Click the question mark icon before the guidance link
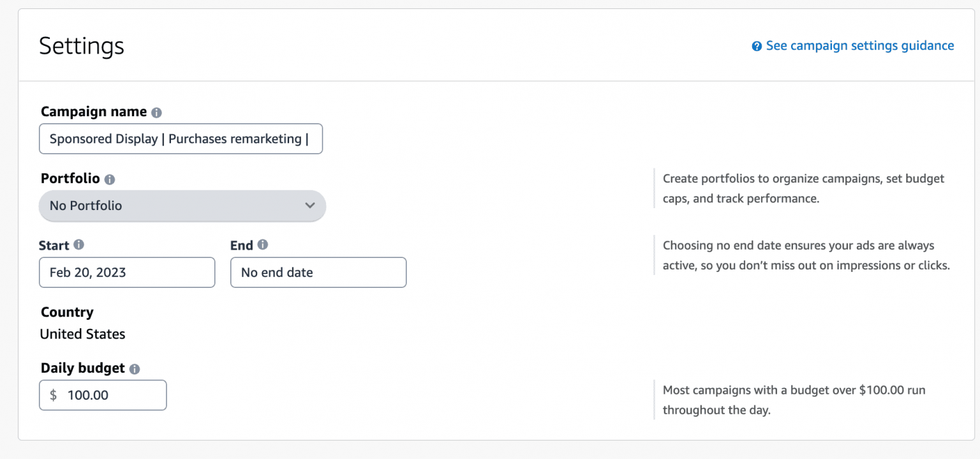The height and width of the screenshot is (459, 980). 757,45
